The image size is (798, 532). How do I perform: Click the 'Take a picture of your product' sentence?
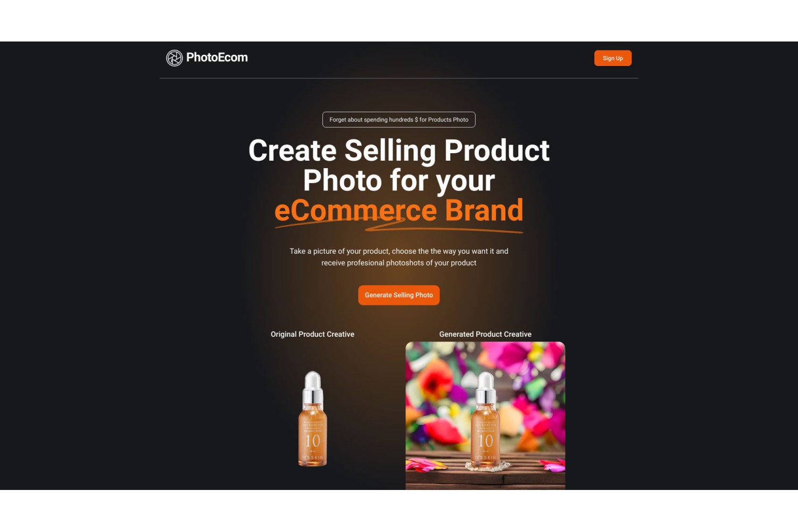coord(399,251)
